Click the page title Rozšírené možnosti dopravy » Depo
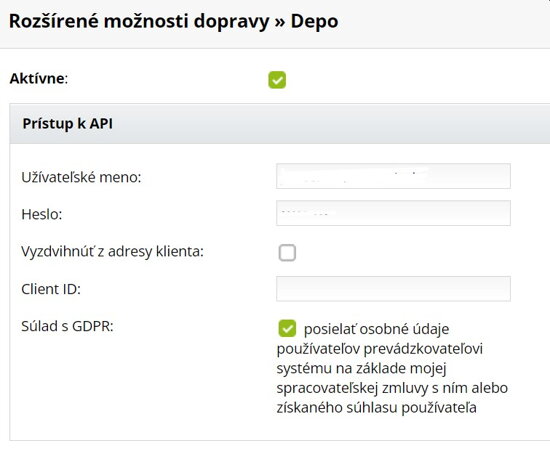The width and height of the screenshot is (550, 459). 174,21
